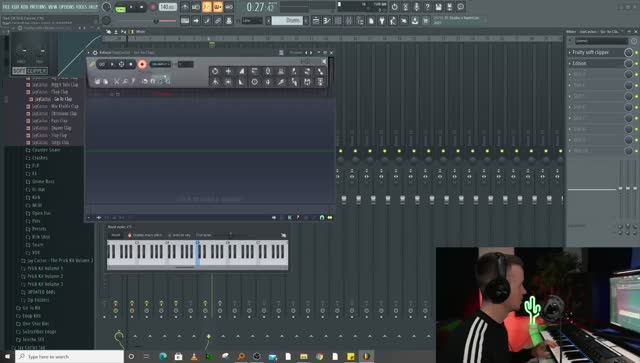Screen dimensions: 640x363
Task: Open the TOOLS menu
Action: 81,7
